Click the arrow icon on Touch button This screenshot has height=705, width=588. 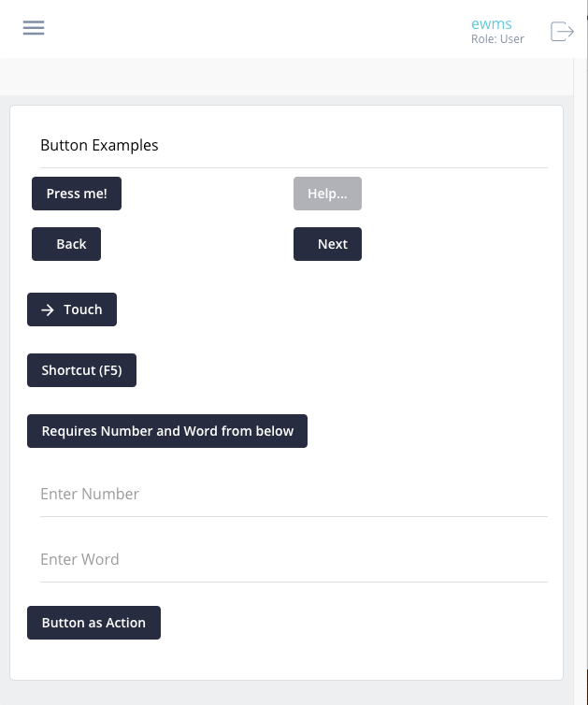48,309
